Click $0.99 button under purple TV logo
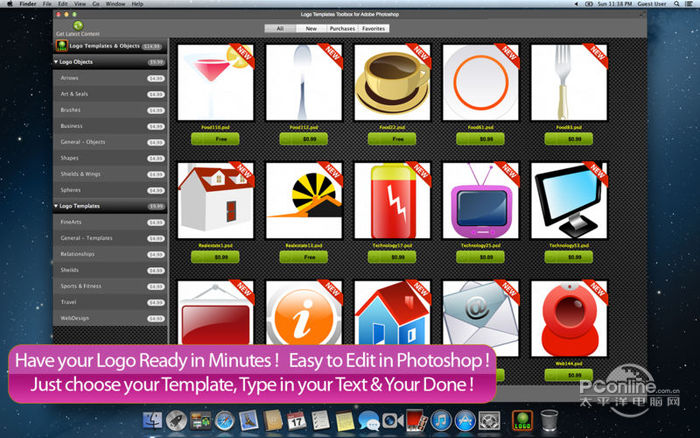The height and width of the screenshot is (438, 700). pyautogui.click(x=481, y=257)
